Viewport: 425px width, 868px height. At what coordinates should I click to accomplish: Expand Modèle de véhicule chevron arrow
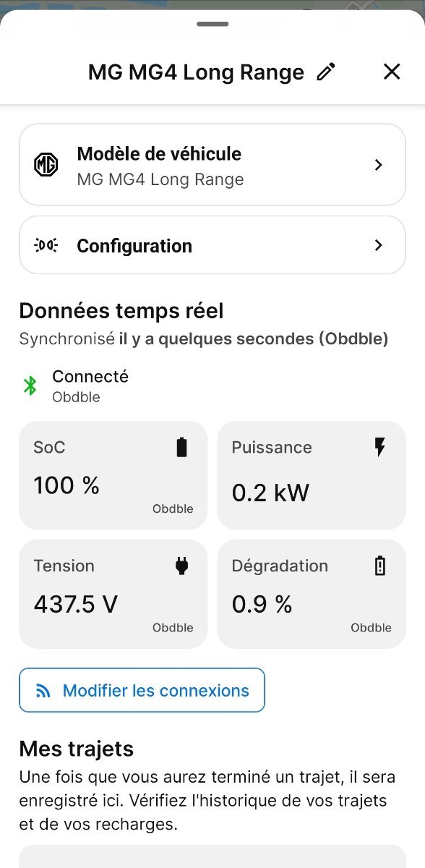click(x=378, y=165)
